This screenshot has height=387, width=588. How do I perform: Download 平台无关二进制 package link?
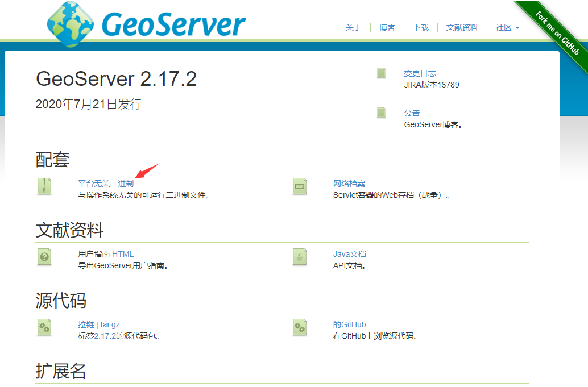[x=106, y=184]
